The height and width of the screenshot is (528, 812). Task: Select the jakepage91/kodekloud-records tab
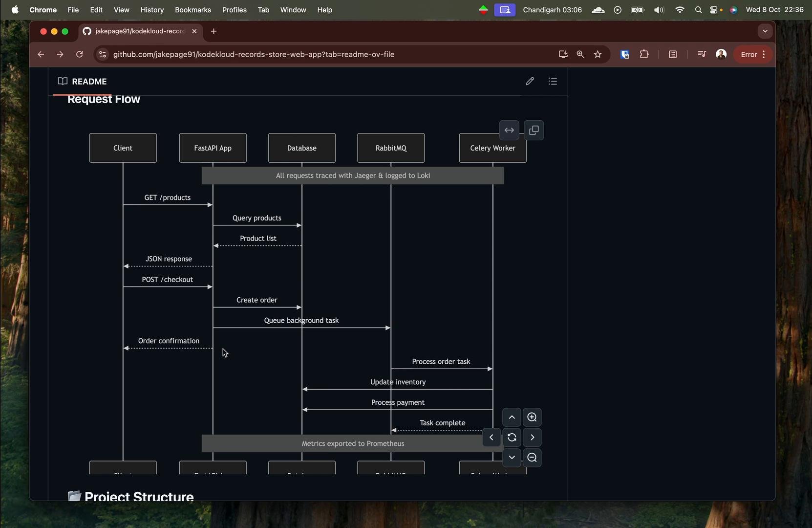pos(141,31)
